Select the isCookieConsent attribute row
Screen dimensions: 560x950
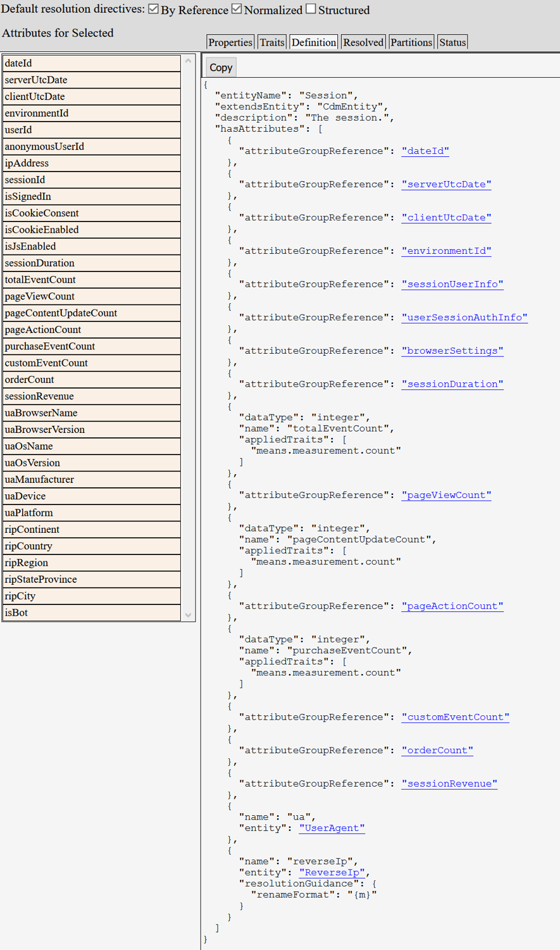point(92,213)
